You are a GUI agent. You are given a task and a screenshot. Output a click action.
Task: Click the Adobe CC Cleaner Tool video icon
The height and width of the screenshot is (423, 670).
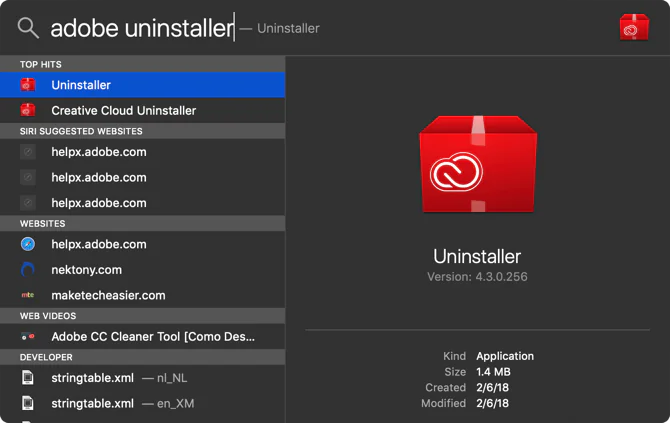(28, 337)
